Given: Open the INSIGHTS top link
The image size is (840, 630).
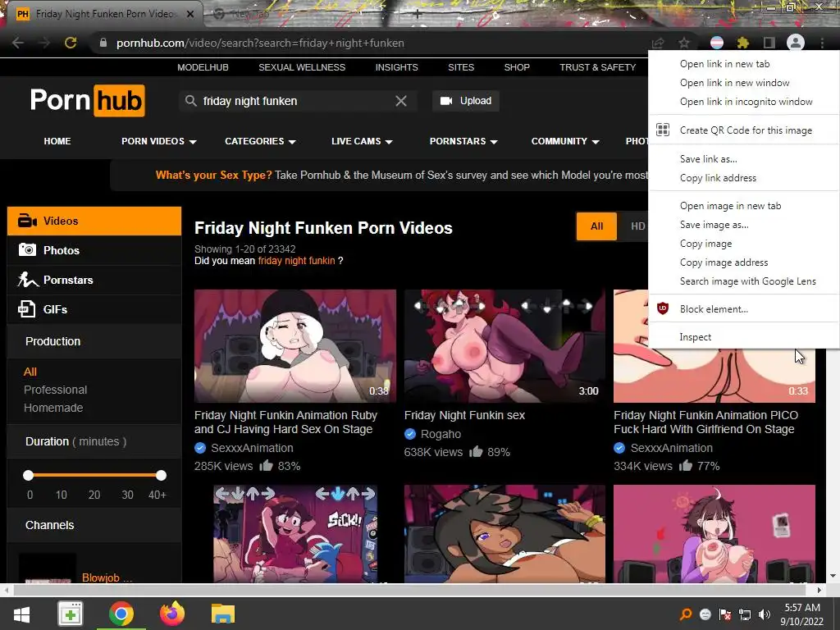Looking at the screenshot, I should [x=396, y=67].
